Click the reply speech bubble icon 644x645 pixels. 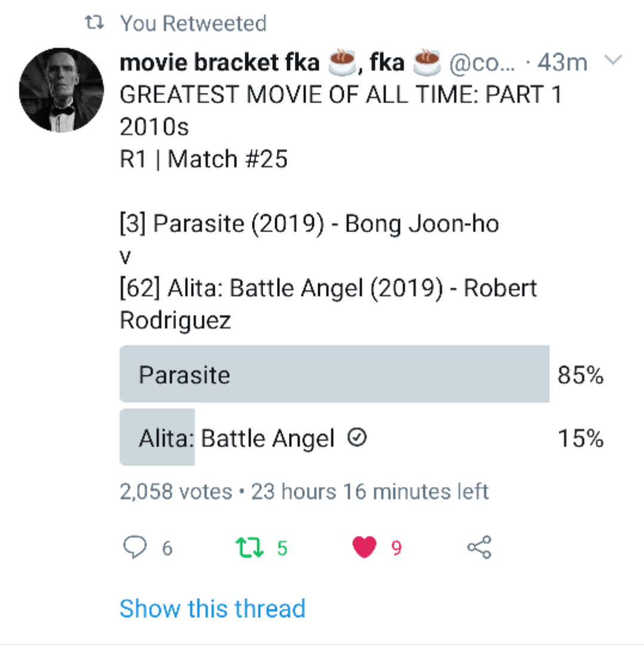[x=135, y=547]
